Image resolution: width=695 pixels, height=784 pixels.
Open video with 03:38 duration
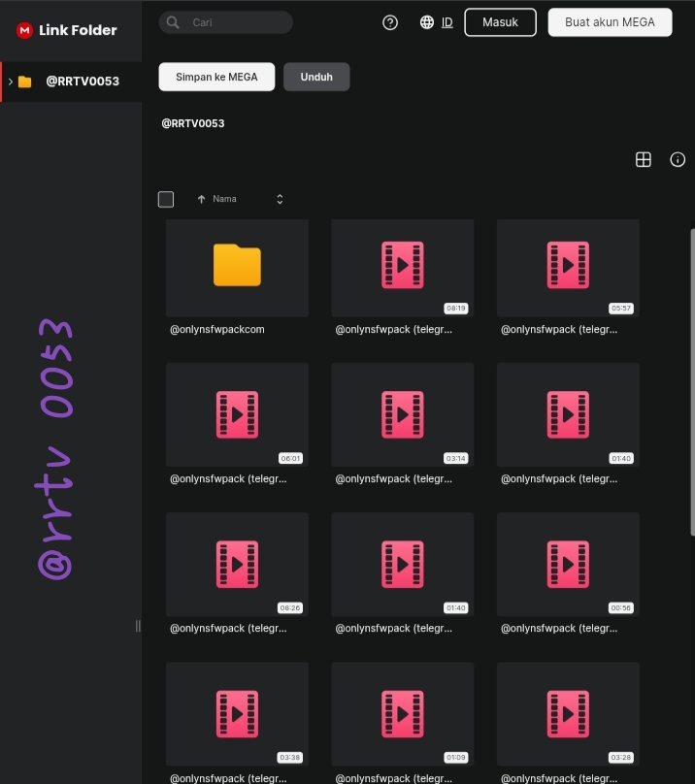coord(237,714)
